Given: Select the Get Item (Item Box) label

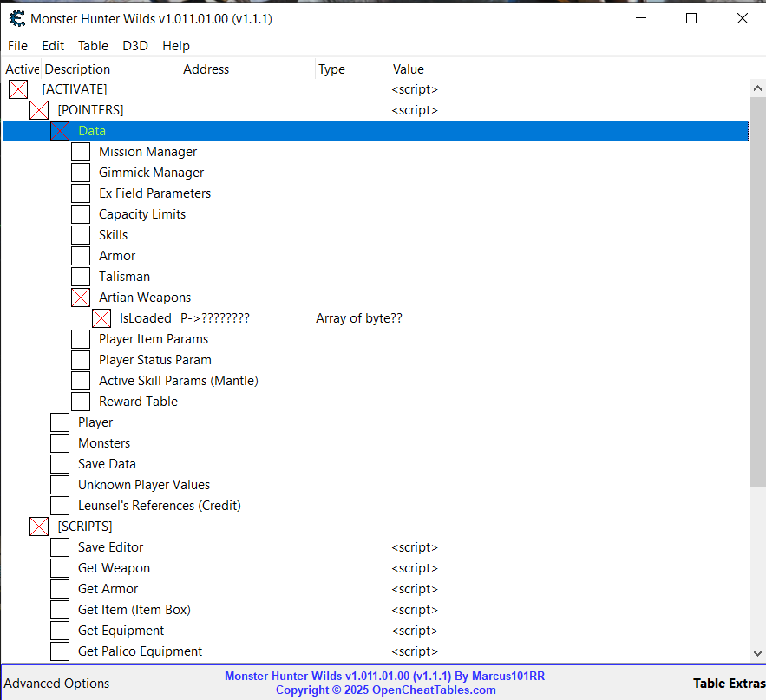Looking at the screenshot, I should point(134,610).
